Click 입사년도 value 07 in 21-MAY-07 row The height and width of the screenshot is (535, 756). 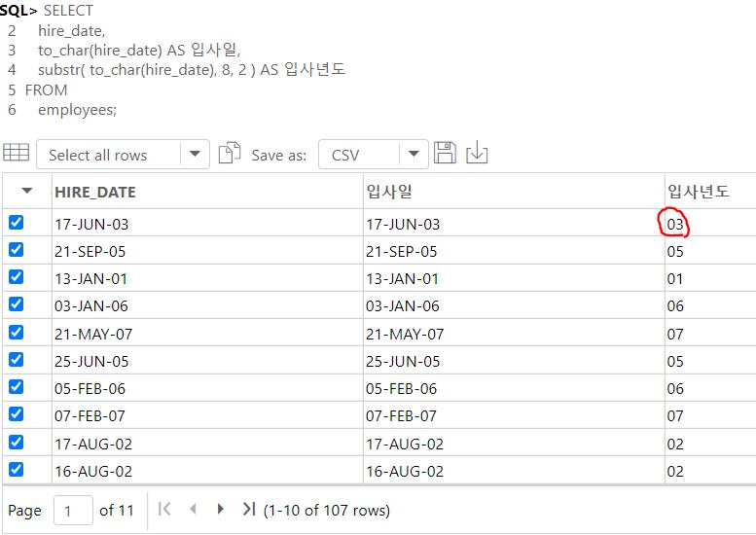pos(675,334)
